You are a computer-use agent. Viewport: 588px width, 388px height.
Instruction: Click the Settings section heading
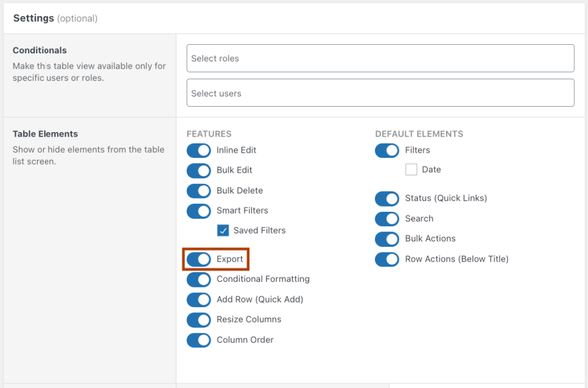tap(33, 18)
